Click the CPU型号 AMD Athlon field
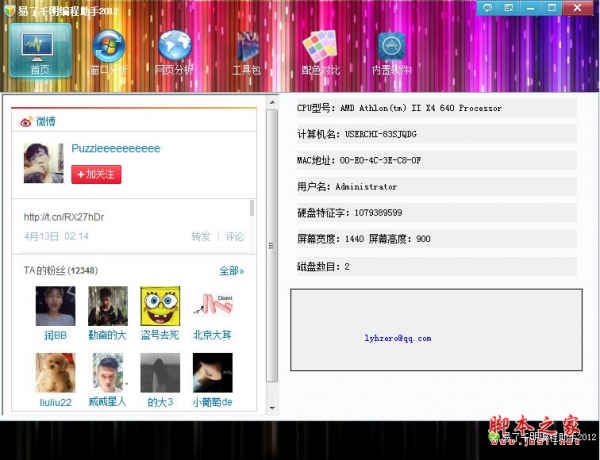 point(437,108)
